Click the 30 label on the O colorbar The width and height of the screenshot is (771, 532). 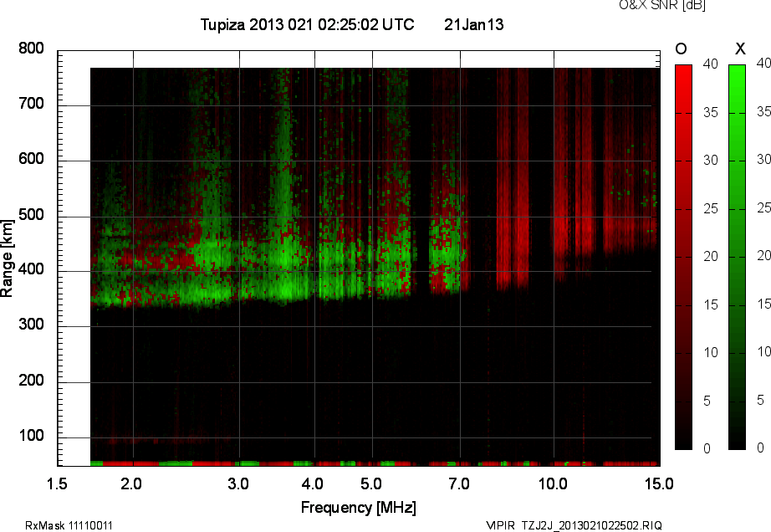(x=711, y=161)
